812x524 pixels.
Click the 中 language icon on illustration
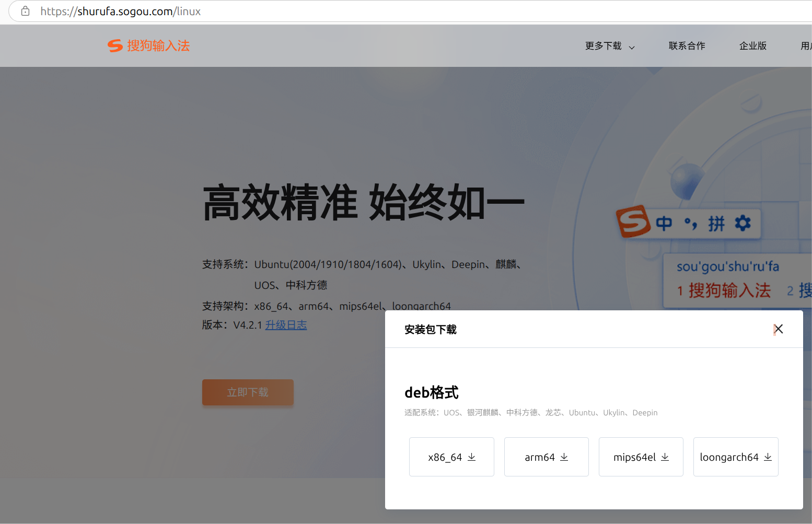coord(664,224)
